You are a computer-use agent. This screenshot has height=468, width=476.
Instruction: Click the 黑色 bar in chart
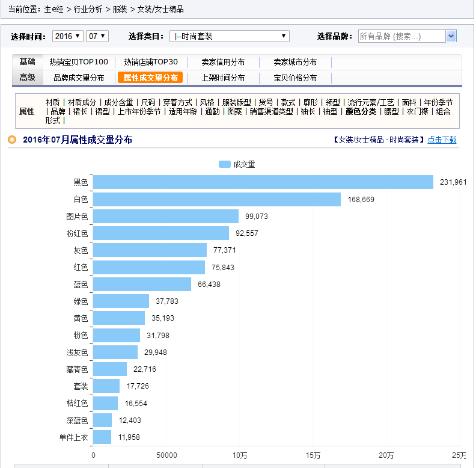263,182
